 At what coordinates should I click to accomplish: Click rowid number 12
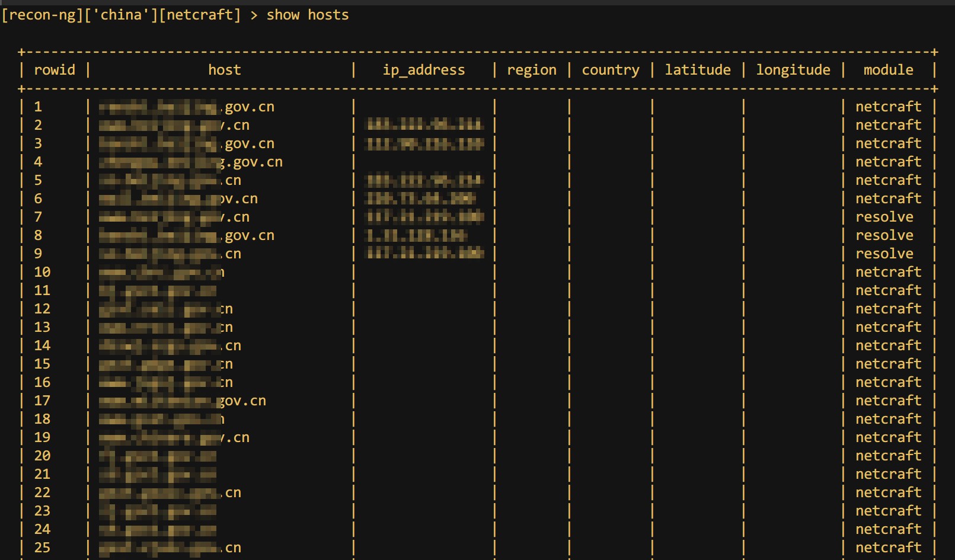click(42, 309)
